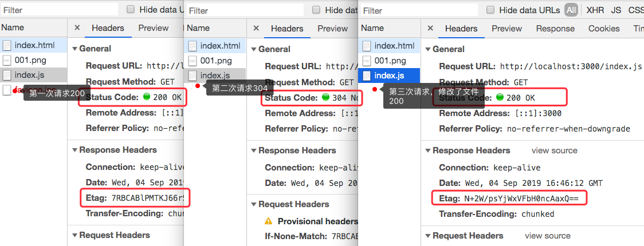Viewport: 644px width, 246px height.
Task: Close the details pane in the leftmost panel
Action: (x=77, y=28)
